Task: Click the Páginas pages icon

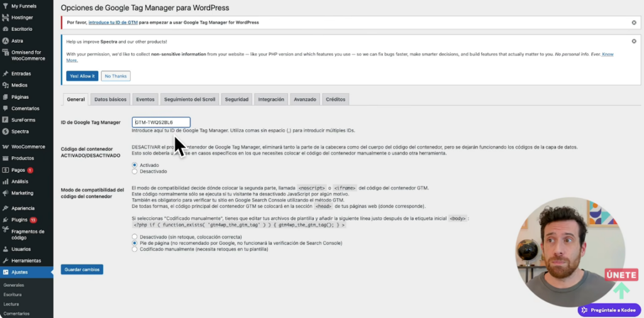Action: (5, 97)
